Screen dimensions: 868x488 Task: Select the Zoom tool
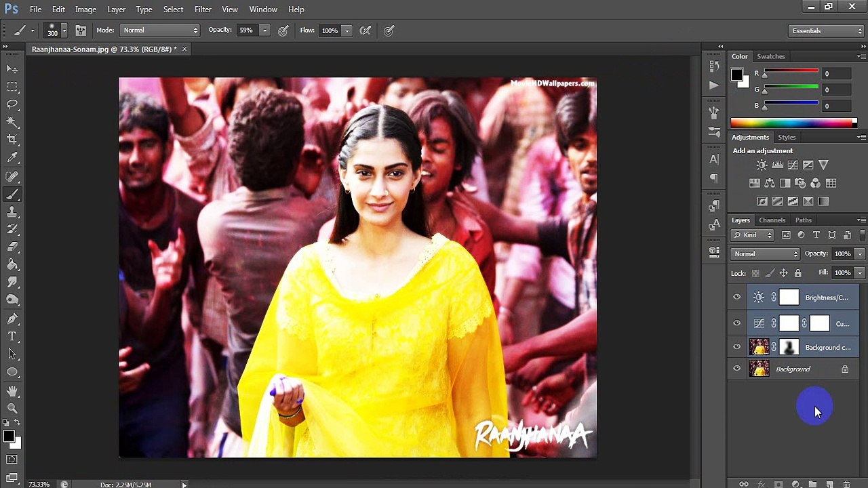click(x=12, y=408)
